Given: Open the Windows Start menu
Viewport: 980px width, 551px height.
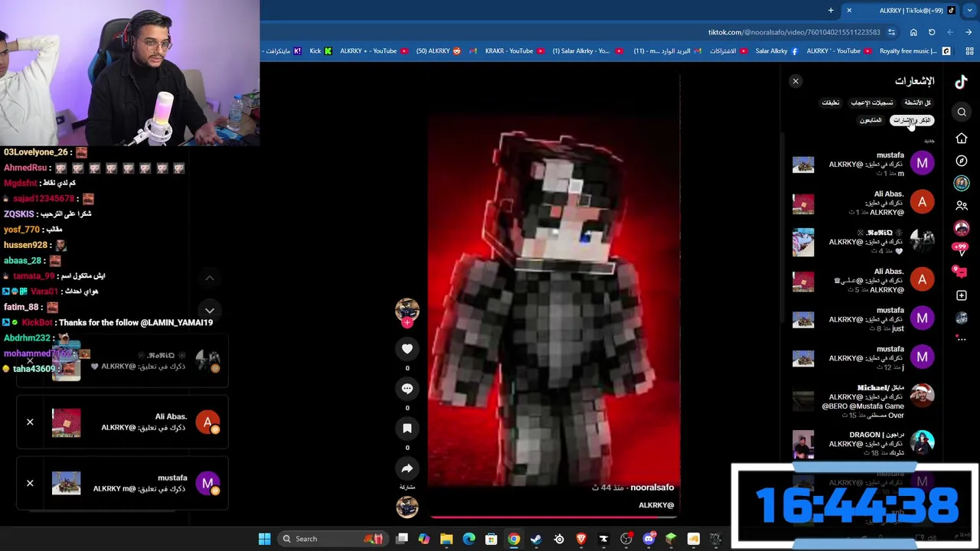Looking at the screenshot, I should click(x=264, y=539).
